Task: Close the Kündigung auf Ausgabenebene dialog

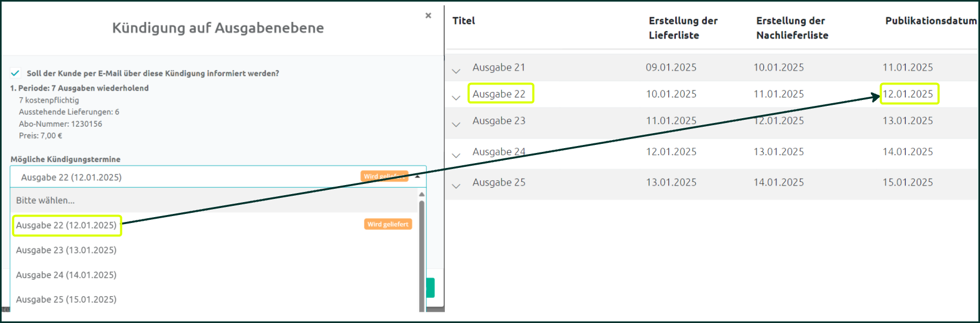Action: coord(428,16)
